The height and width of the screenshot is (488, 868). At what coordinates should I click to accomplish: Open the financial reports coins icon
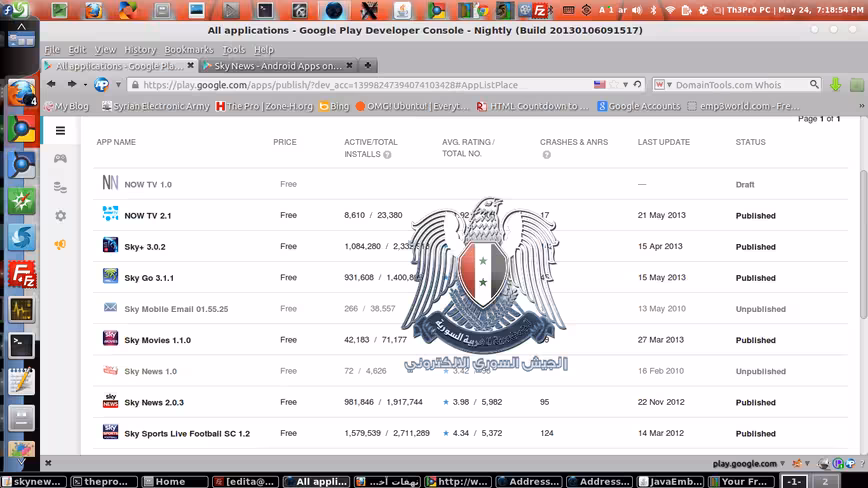pos(60,187)
